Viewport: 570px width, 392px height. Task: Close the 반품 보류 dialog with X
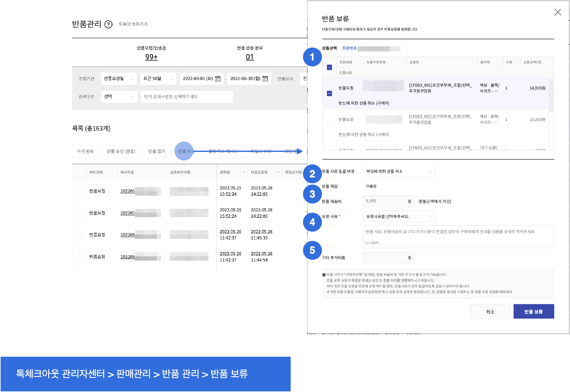pos(557,12)
